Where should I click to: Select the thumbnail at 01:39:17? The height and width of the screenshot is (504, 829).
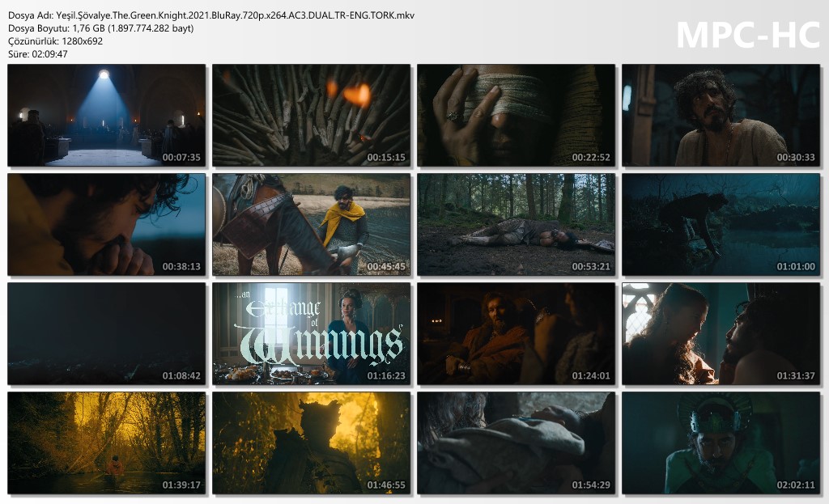point(106,443)
